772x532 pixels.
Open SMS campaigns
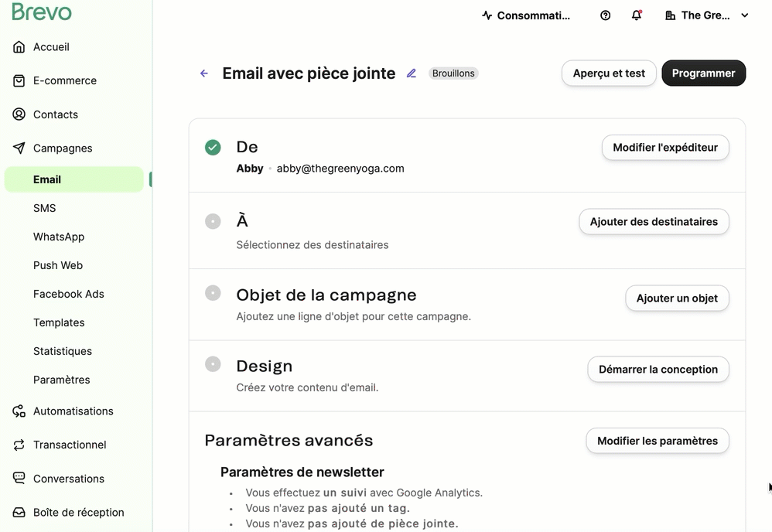[x=44, y=208]
